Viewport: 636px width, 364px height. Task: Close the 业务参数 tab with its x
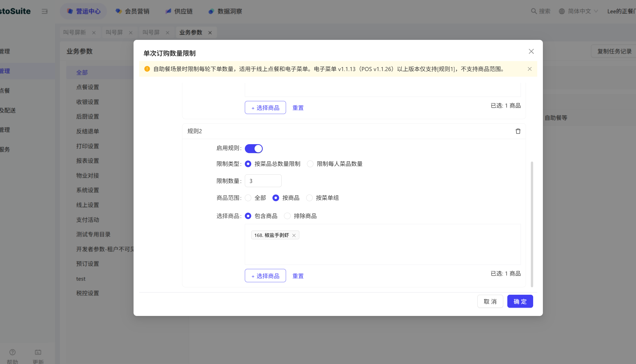tap(210, 33)
